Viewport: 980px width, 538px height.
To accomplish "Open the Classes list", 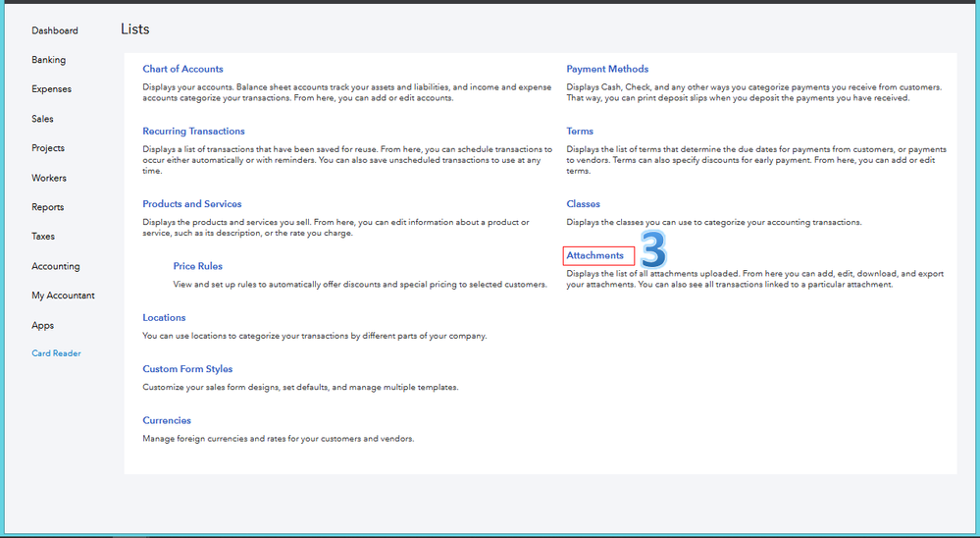I will (583, 204).
